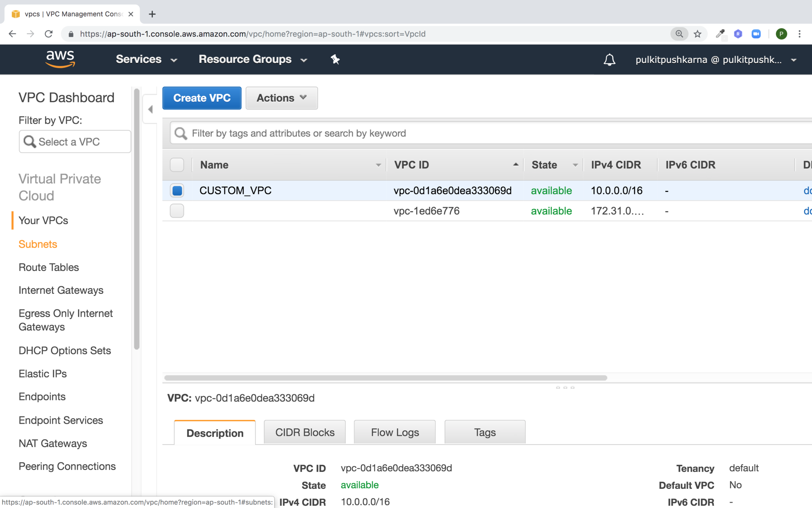Open Subnets in the sidebar

click(38, 244)
